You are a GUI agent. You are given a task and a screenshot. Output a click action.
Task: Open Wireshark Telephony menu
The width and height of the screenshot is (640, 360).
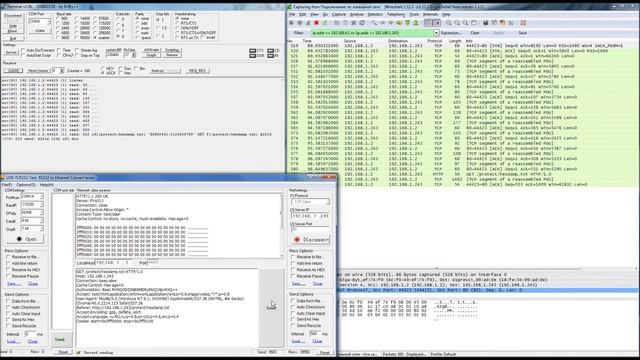tap(396, 14)
